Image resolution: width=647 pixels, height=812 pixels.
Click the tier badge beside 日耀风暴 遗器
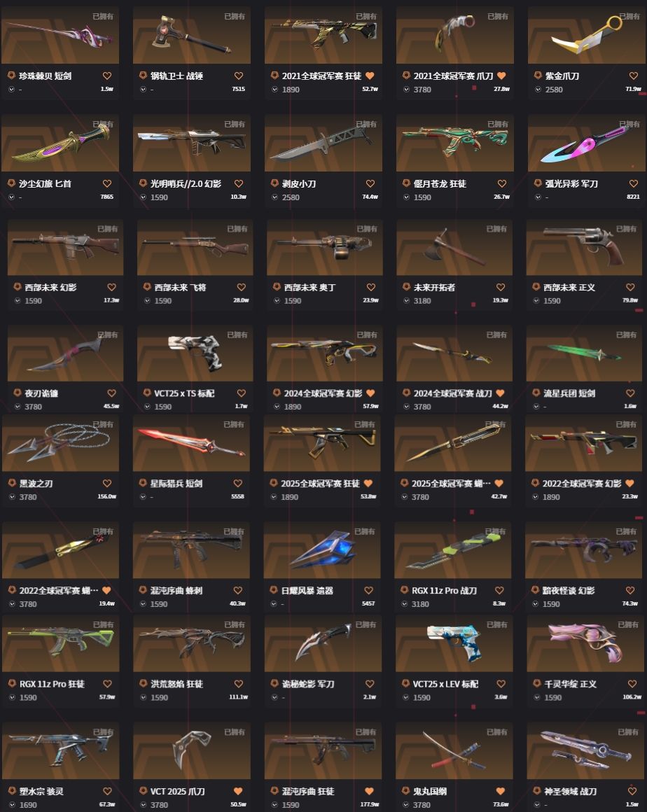pos(274,590)
